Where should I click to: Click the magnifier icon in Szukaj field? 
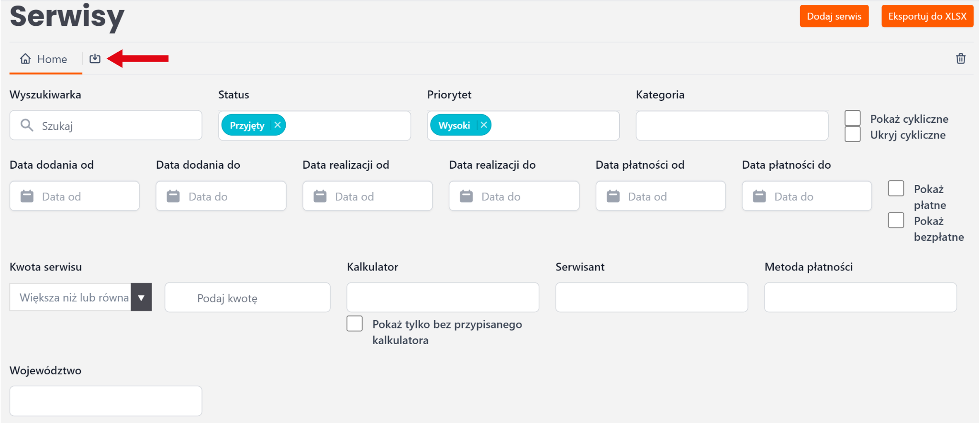click(27, 125)
